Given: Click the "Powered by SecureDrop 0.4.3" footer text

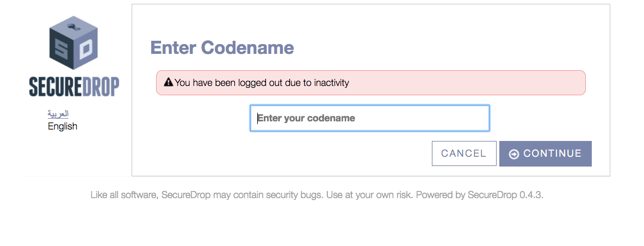Looking at the screenshot, I should pyautogui.click(x=480, y=195).
